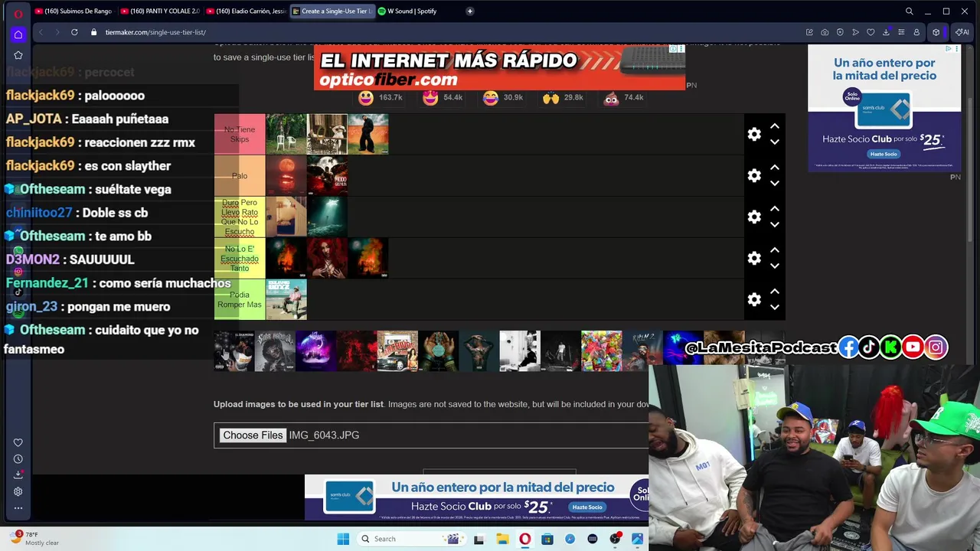
Task: Select the green Podia Romper Mas label
Action: click(x=240, y=299)
